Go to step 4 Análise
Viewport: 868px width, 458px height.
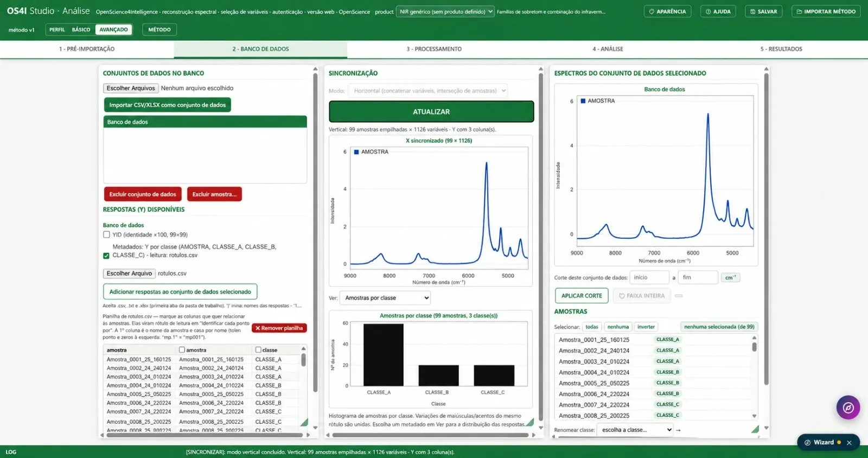(x=608, y=49)
